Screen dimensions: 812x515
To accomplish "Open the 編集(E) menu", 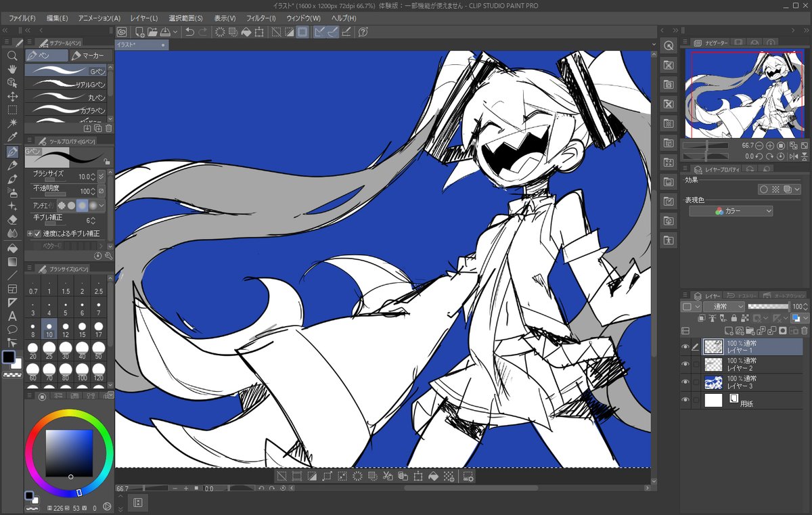I will click(x=57, y=18).
